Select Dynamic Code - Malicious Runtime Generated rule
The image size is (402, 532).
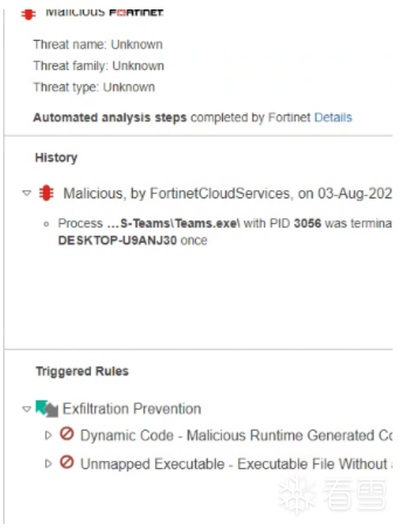(x=236, y=435)
